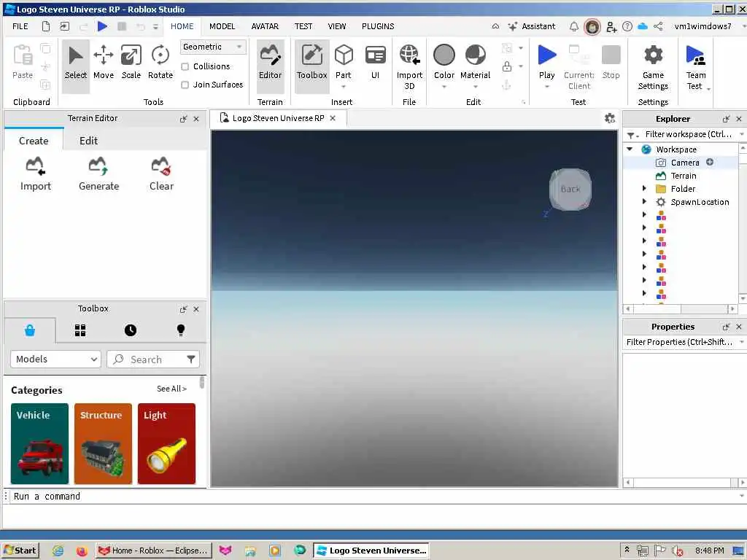
Task: Open the help question icon
Action: 627,27
